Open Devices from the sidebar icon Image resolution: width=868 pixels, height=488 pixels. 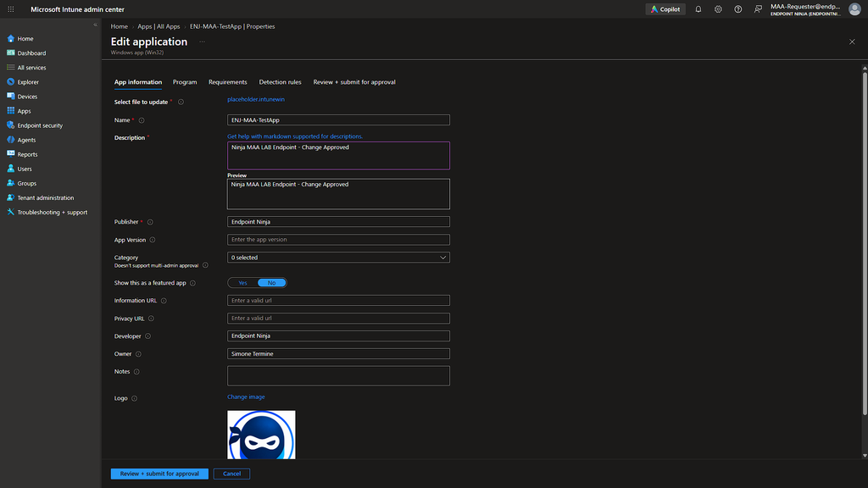pos(10,97)
